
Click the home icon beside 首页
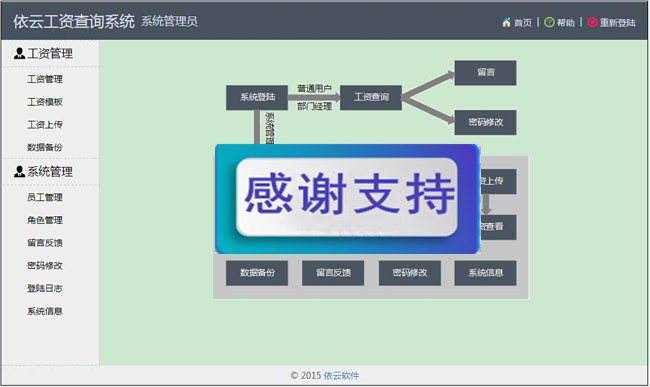[506, 22]
